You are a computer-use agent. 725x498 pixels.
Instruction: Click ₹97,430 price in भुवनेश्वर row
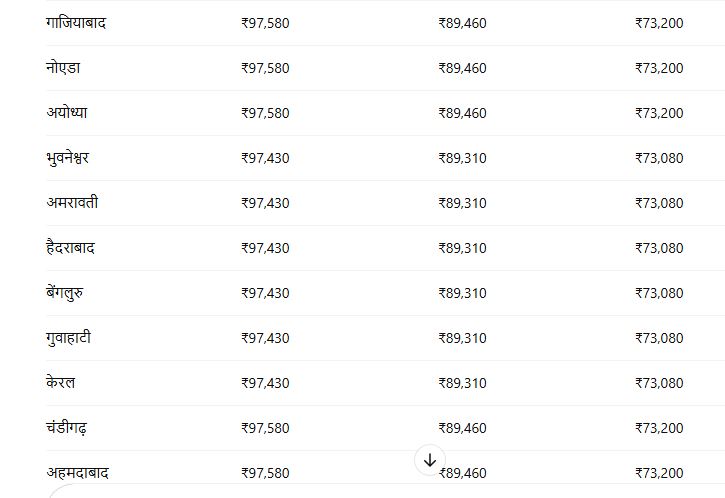(265, 158)
